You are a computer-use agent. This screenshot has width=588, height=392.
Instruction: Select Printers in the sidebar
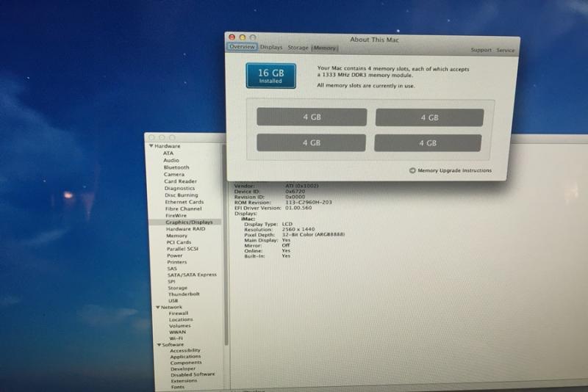click(176, 262)
